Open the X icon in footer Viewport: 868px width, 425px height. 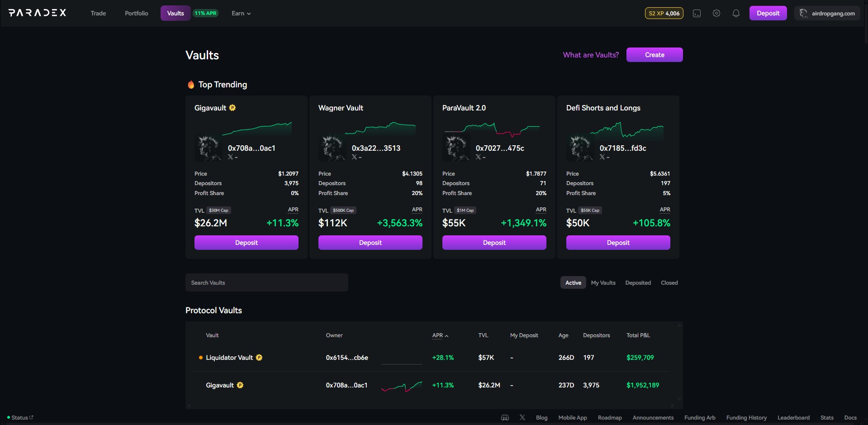(522, 417)
